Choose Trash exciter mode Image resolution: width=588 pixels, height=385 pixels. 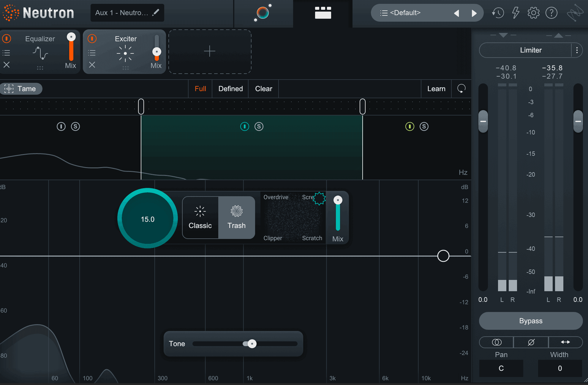tap(237, 217)
